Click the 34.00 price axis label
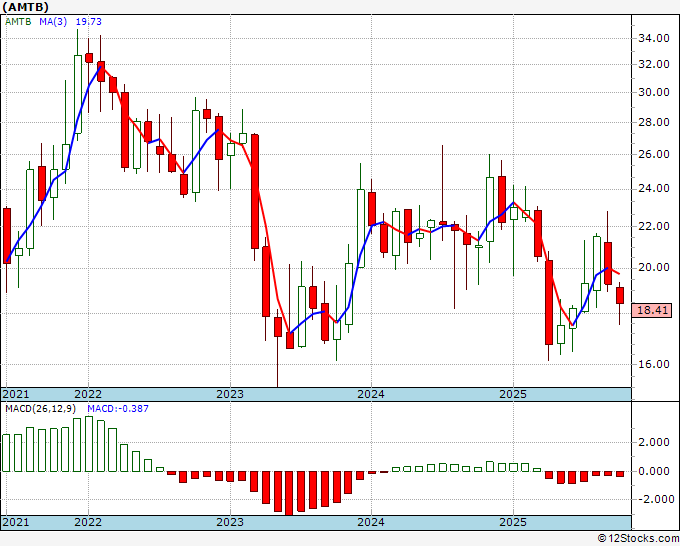This screenshot has height=546, width=680. [653, 39]
